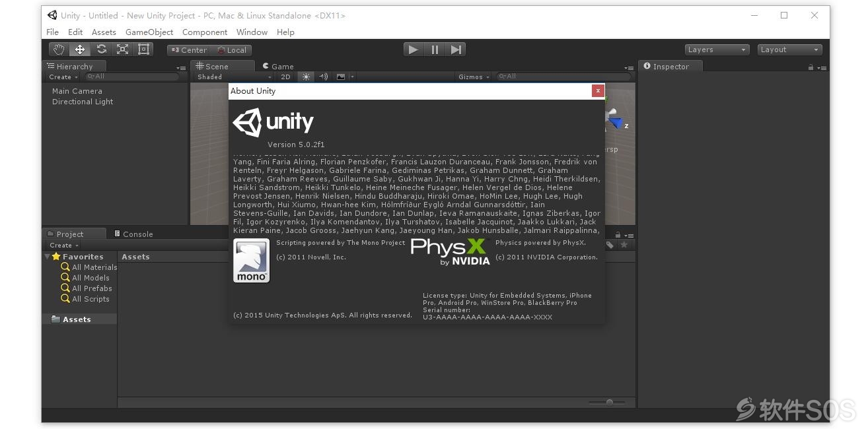Select Main Camera in Hierarchy
Screen dimensions: 868x429
coord(77,91)
